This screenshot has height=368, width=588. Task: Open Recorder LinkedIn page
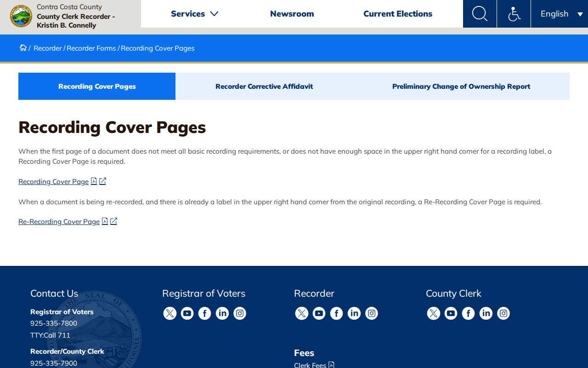[x=354, y=313]
